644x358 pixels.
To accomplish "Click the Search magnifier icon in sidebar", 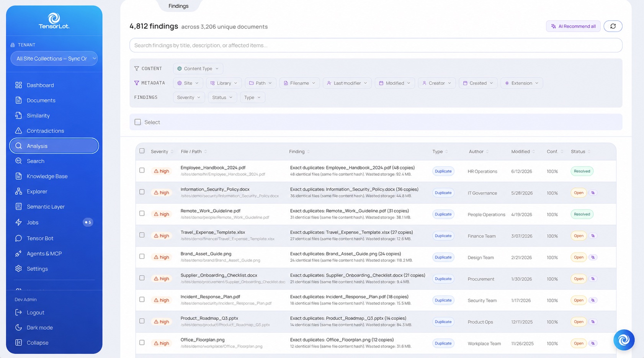I will click(x=18, y=161).
